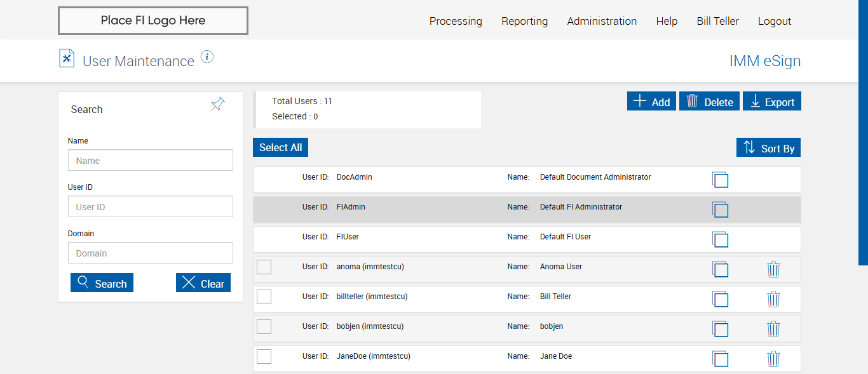
Task: Check the anoma user checkbox
Action: 264,267
